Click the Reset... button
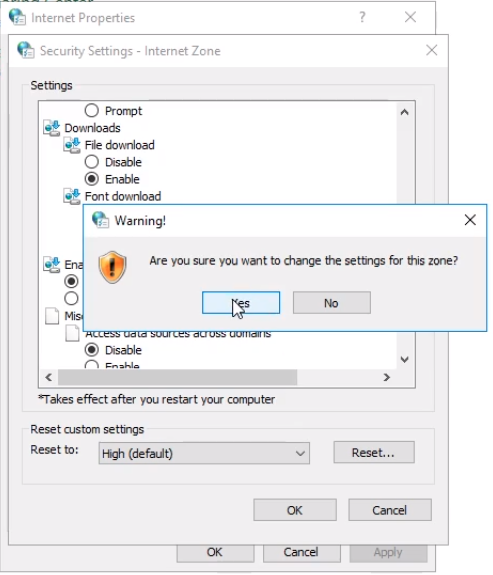Viewport: 493px width, 575px height. click(374, 453)
